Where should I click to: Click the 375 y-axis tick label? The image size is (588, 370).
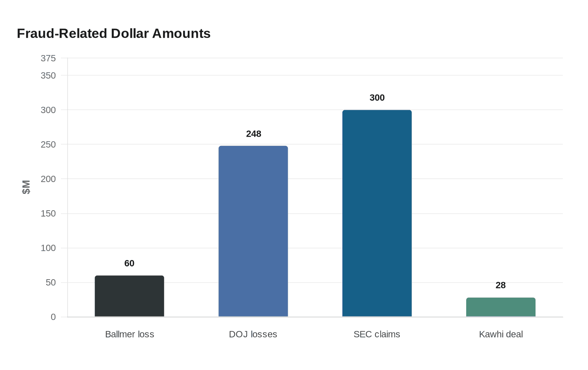click(48, 58)
